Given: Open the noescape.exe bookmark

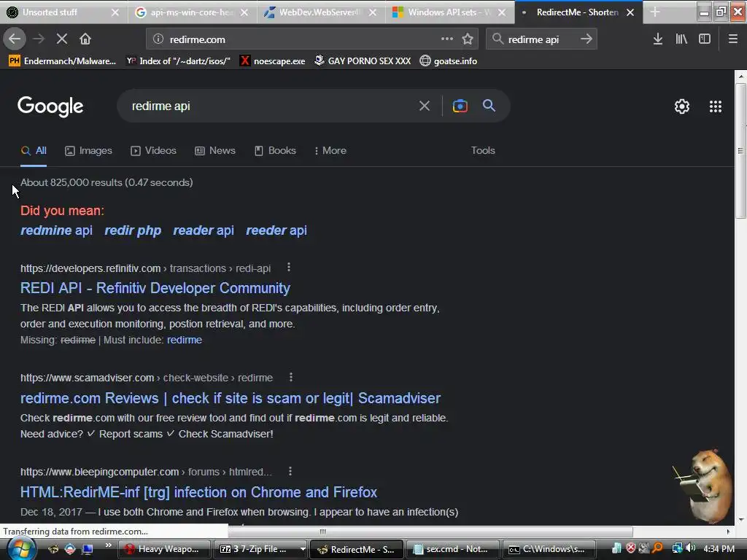Looking at the screenshot, I should 273,61.
